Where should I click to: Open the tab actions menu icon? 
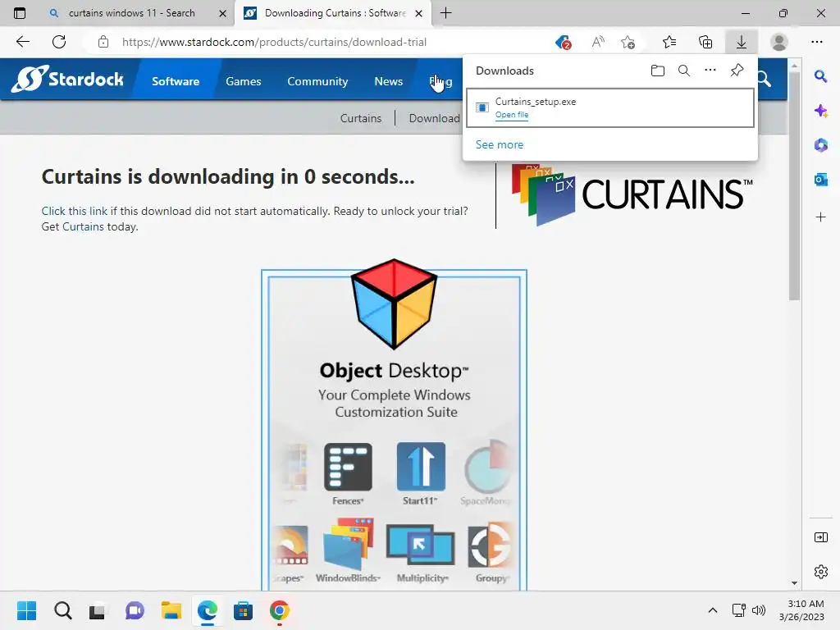point(20,13)
